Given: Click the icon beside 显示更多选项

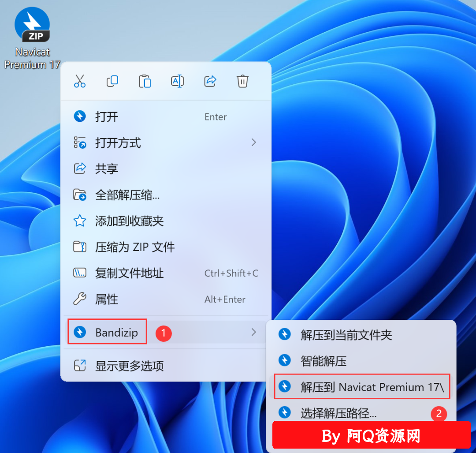Looking at the screenshot, I should pos(80,366).
